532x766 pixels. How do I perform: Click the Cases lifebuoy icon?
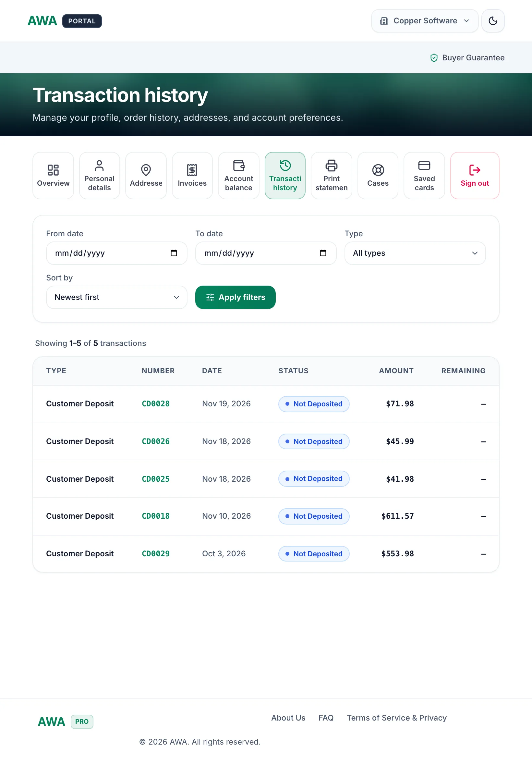point(378,170)
